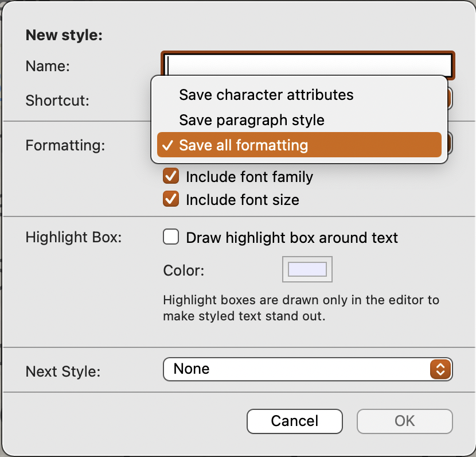Click the Formatting popup edge behind the menu

(x=450, y=144)
